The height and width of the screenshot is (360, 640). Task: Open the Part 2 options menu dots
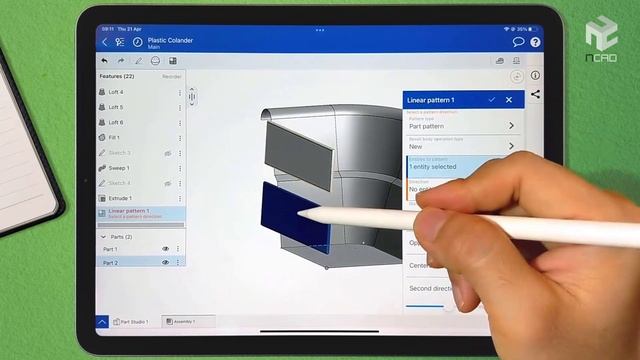(178, 262)
